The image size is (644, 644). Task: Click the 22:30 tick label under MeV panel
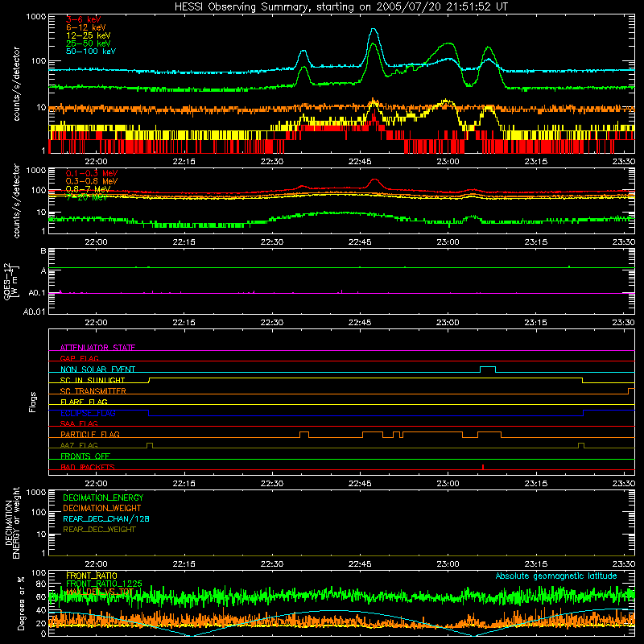(272, 242)
